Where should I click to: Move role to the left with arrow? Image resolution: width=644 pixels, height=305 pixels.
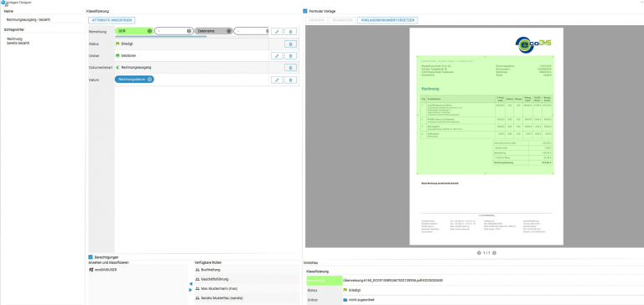(x=190, y=284)
